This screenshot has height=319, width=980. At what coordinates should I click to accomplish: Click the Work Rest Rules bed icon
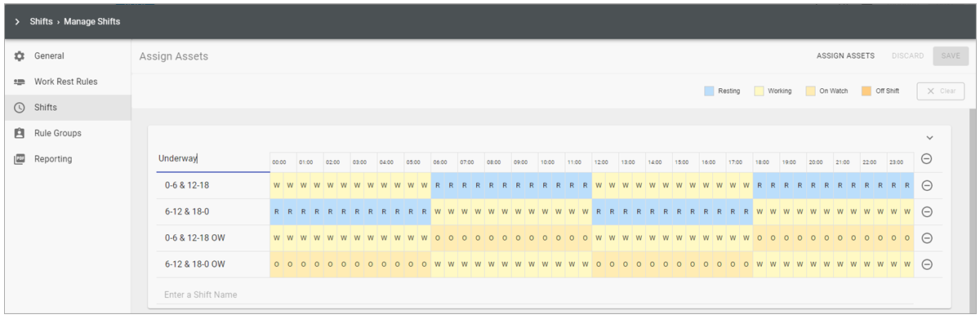click(20, 82)
